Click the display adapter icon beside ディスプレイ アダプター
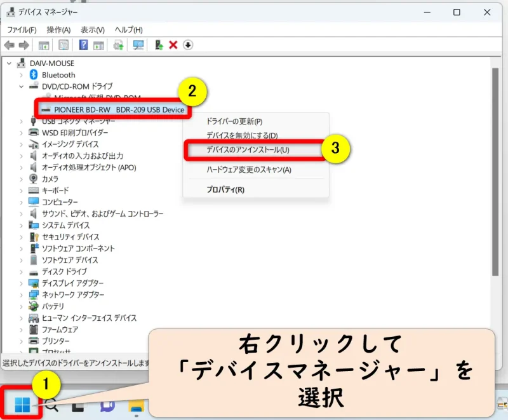 [x=34, y=283]
